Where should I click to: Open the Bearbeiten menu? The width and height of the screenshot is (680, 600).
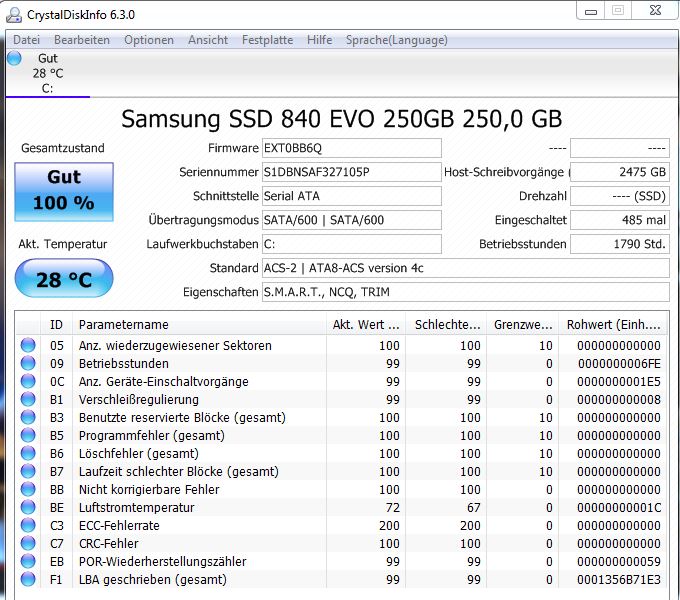click(82, 40)
